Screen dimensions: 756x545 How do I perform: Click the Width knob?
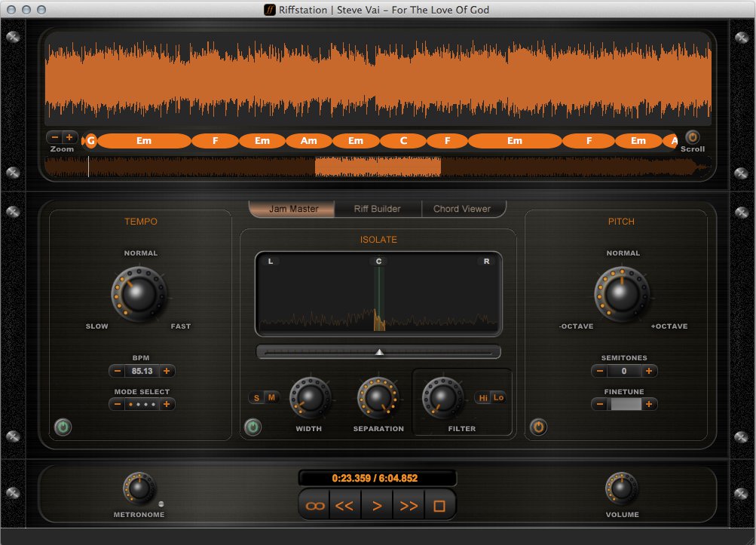(310, 398)
